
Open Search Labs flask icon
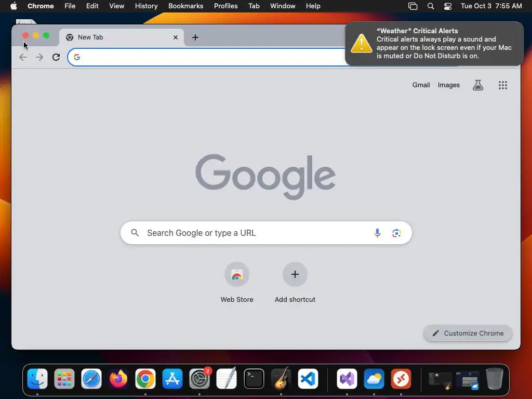478,85
